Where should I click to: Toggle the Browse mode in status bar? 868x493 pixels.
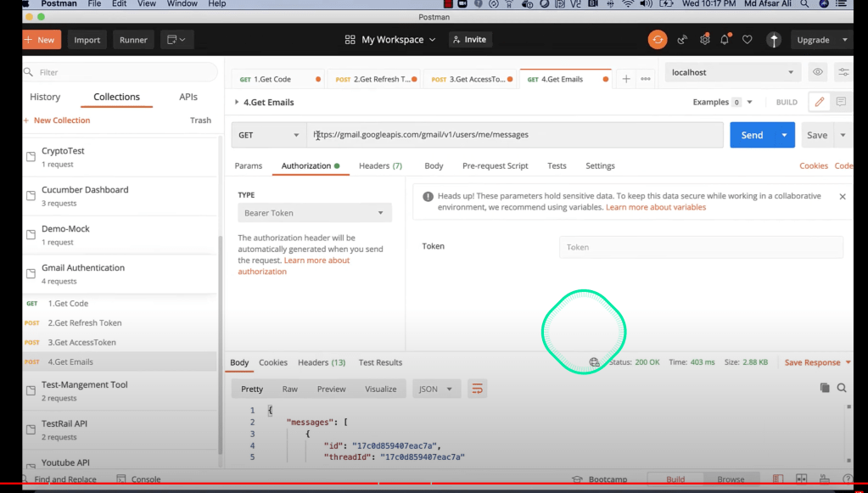coord(731,479)
